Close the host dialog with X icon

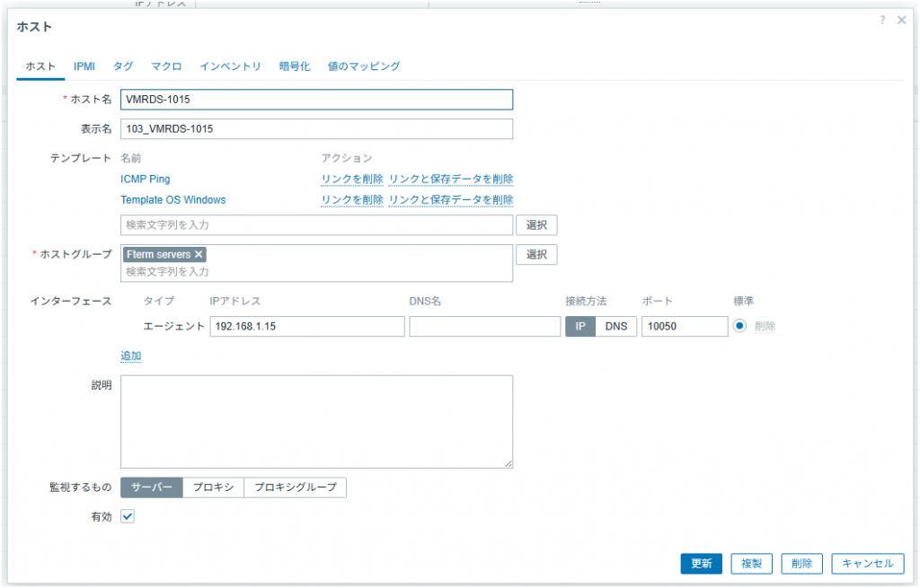pos(902,20)
